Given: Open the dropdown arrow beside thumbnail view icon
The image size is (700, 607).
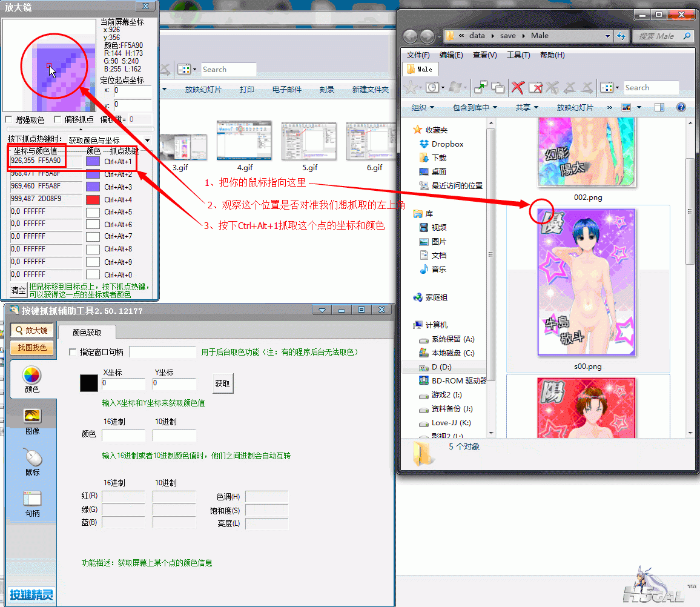Looking at the screenshot, I should [639, 107].
